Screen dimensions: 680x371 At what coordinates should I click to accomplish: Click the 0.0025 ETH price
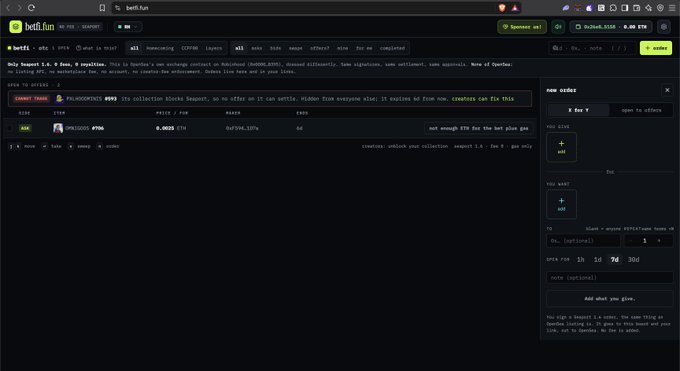point(171,128)
